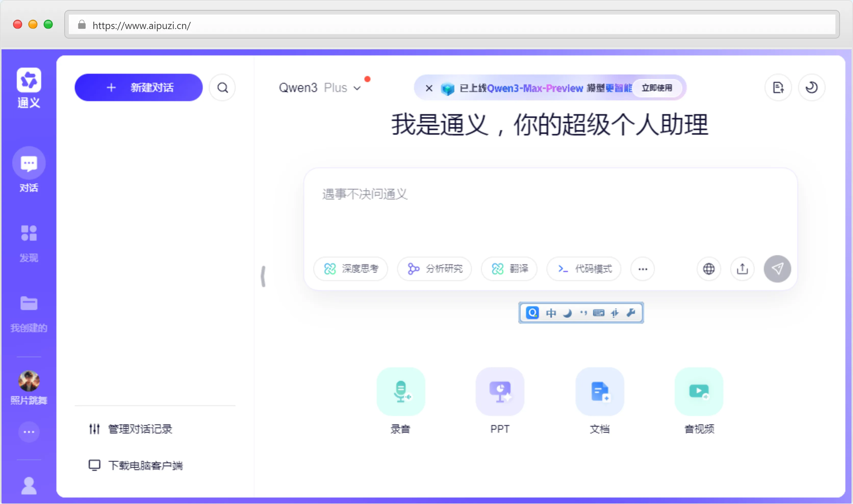Open the document export icon top right
Viewport: 853px width, 504px height.
pyautogui.click(x=778, y=88)
